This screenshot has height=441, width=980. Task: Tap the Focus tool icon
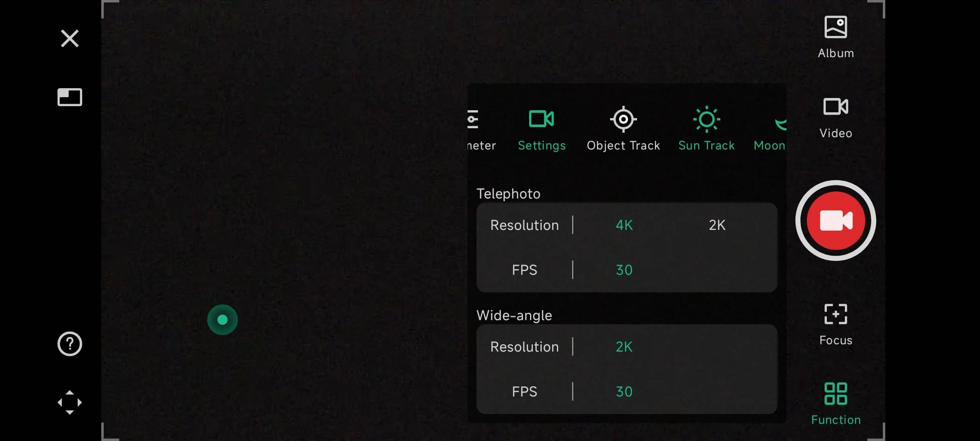point(835,324)
